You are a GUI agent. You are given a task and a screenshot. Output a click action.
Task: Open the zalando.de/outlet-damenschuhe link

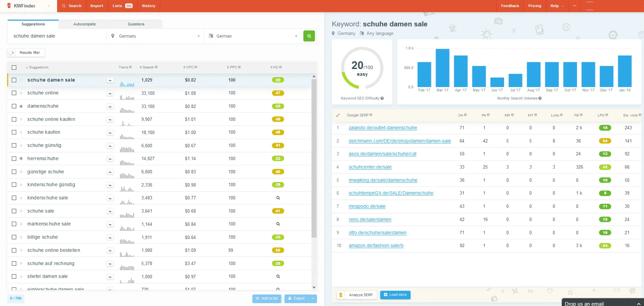pos(383,128)
